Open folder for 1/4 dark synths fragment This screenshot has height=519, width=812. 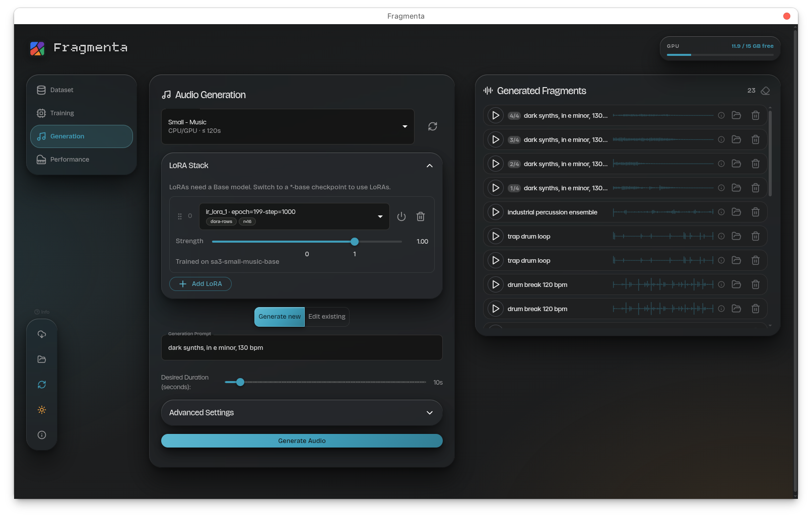(736, 188)
